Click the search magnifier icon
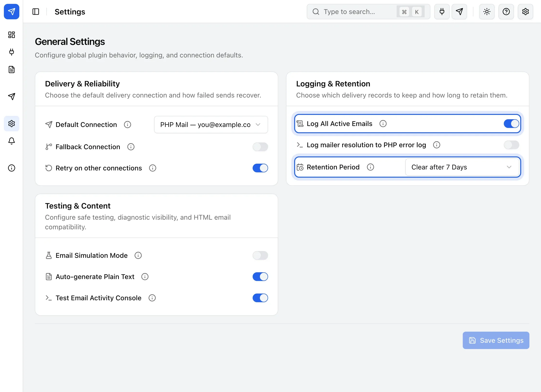This screenshot has width=541, height=392. (x=316, y=12)
